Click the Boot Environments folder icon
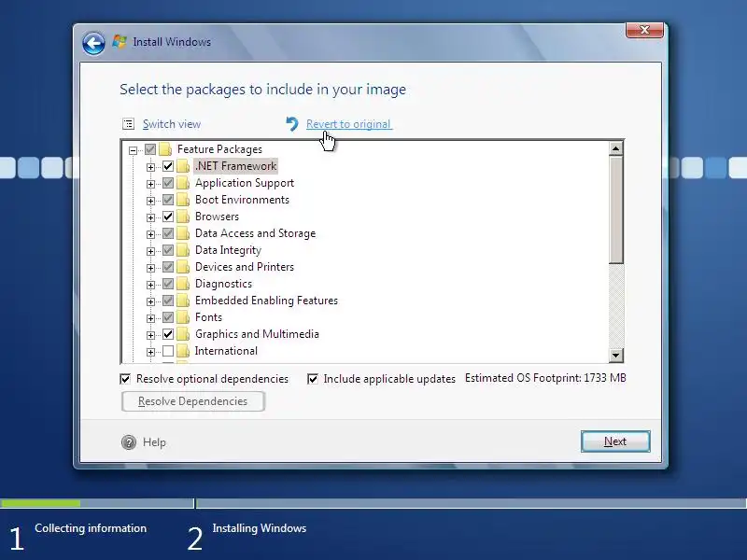Image resolution: width=747 pixels, height=560 pixels. (183, 200)
